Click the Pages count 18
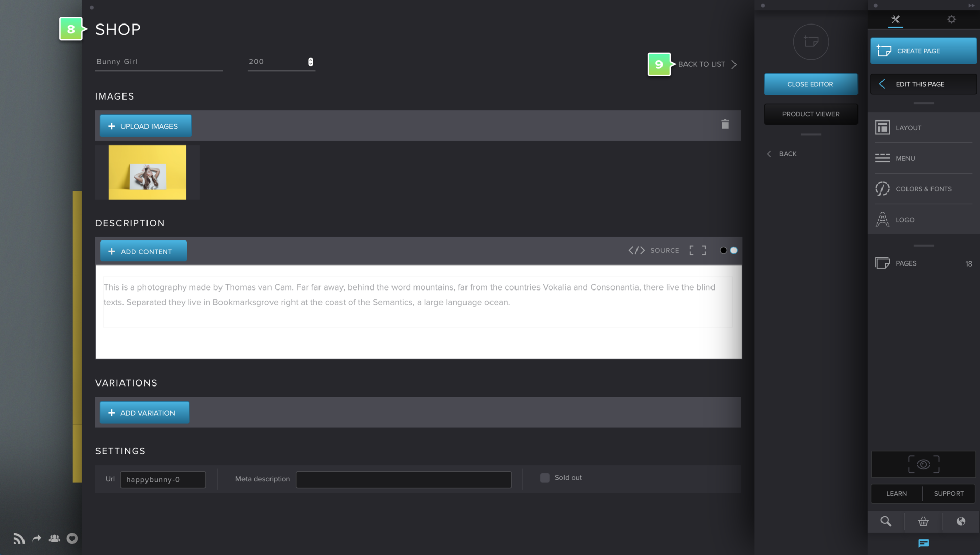The width and height of the screenshot is (980, 555). (x=969, y=264)
